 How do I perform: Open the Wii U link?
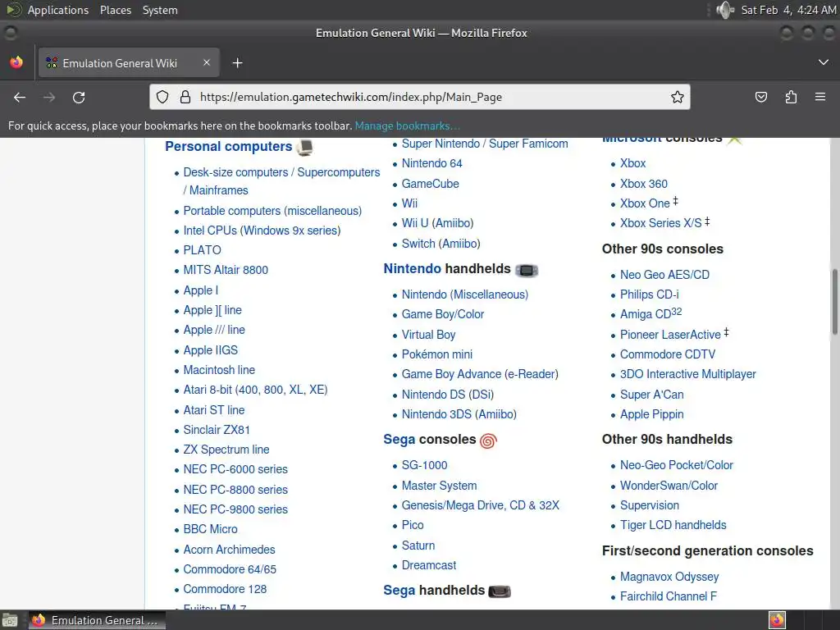415,223
